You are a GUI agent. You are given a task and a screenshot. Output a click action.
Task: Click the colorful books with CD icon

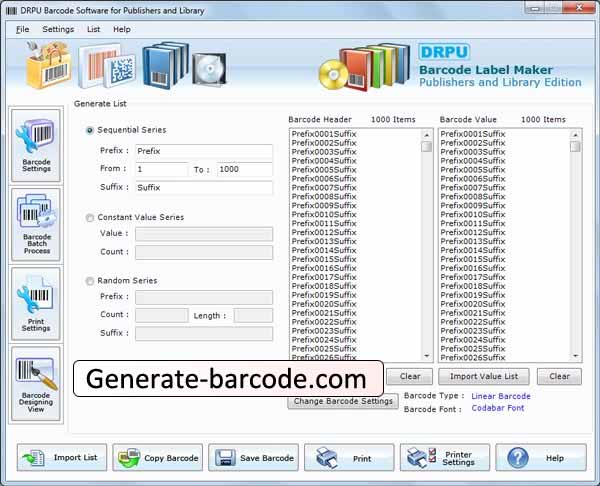point(364,67)
